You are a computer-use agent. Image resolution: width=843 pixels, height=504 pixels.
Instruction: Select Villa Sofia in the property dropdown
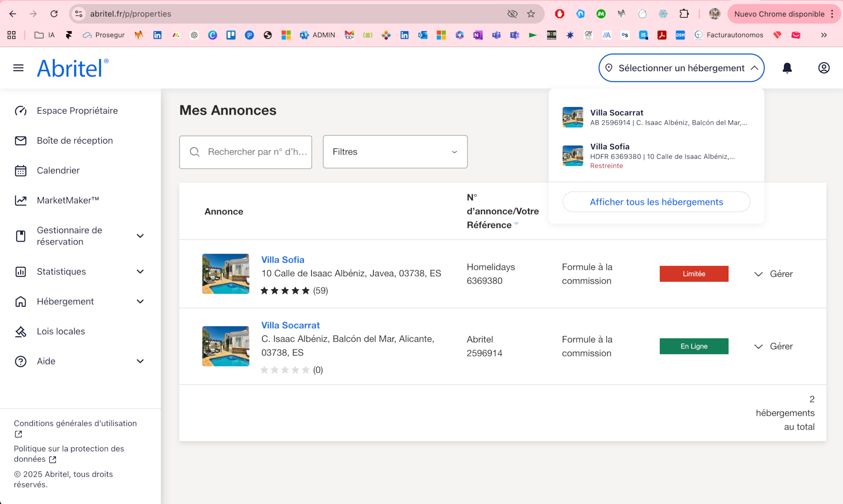(656, 156)
